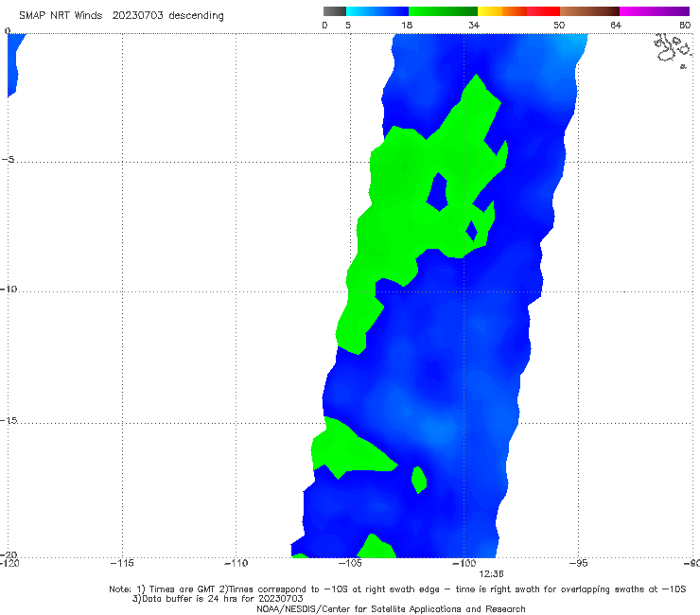Click the color scale label '5'

(x=348, y=25)
